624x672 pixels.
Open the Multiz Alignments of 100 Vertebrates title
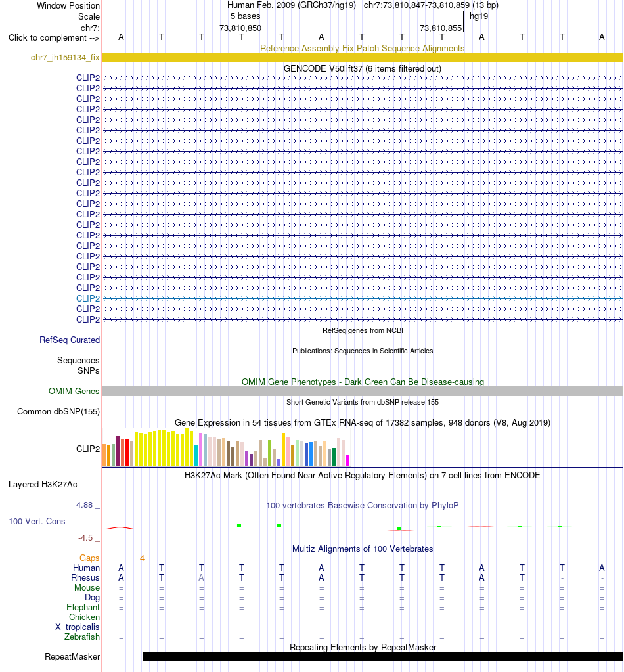coord(363,549)
